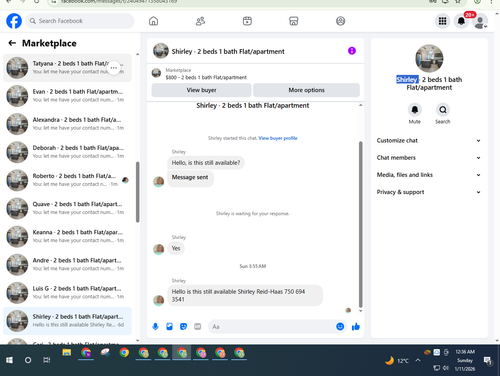
Task: Open the emoji picker smiley icon
Action: click(340, 327)
